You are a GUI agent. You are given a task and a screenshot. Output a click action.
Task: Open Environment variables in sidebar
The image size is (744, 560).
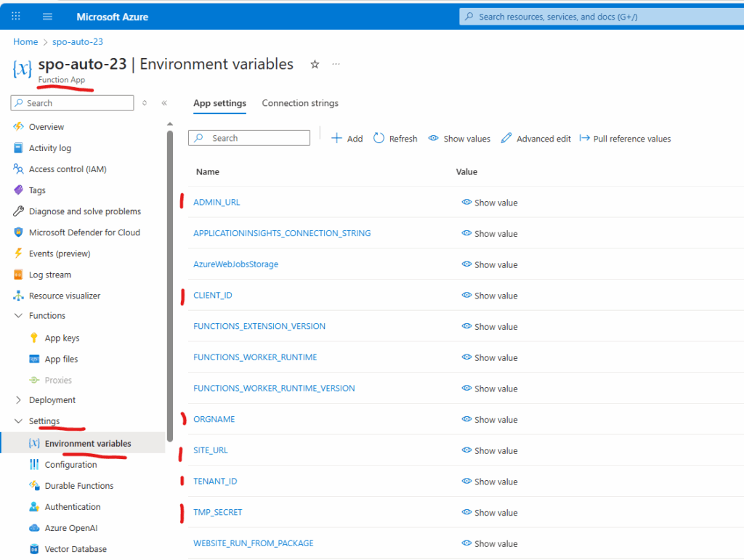click(x=83, y=443)
